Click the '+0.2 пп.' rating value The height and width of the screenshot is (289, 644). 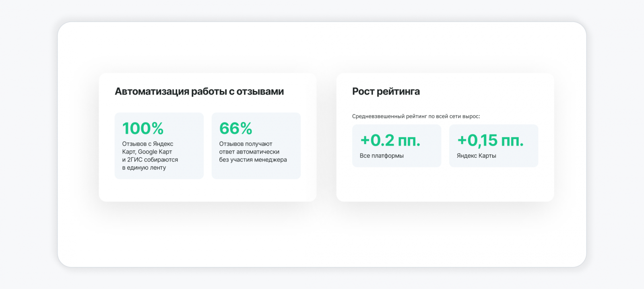(390, 140)
